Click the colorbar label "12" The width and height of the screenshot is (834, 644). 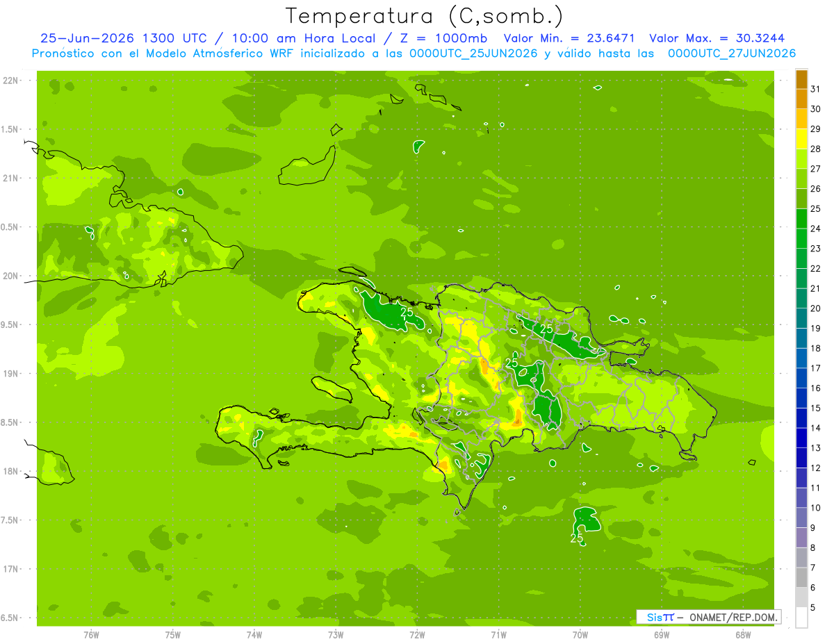click(x=815, y=468)
